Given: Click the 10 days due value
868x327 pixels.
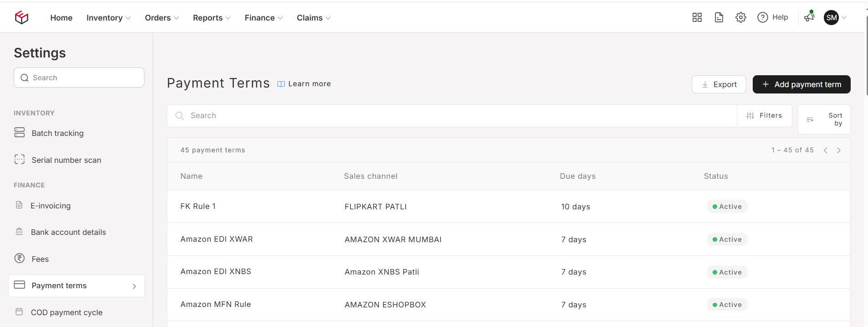Looking at the screenshot, I should pos(575,207).
